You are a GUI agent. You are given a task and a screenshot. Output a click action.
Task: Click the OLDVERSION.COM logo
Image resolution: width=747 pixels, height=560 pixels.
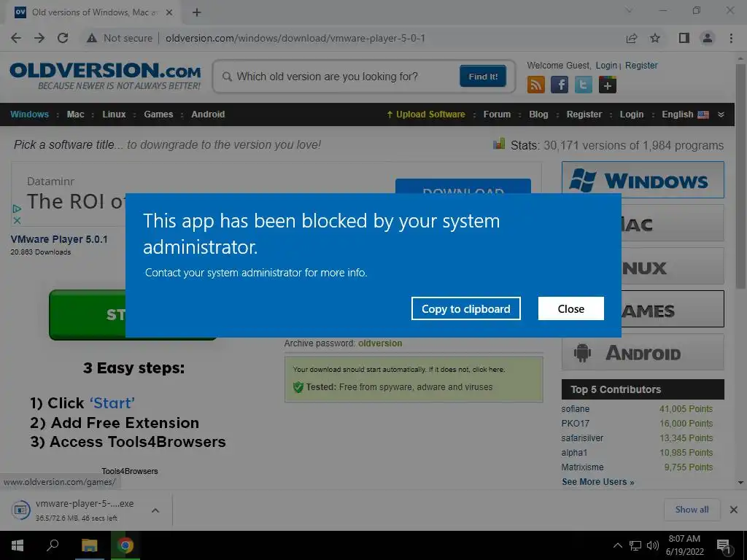105,76
